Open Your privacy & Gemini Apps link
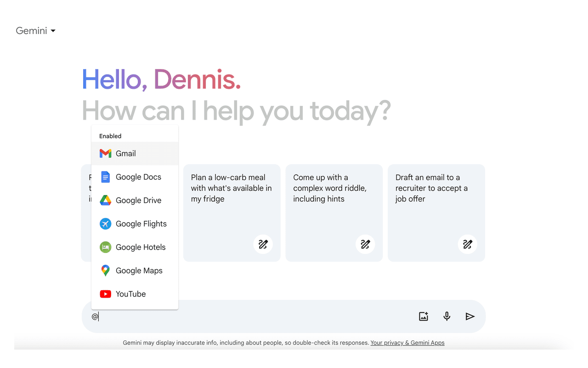 point(407,343)
